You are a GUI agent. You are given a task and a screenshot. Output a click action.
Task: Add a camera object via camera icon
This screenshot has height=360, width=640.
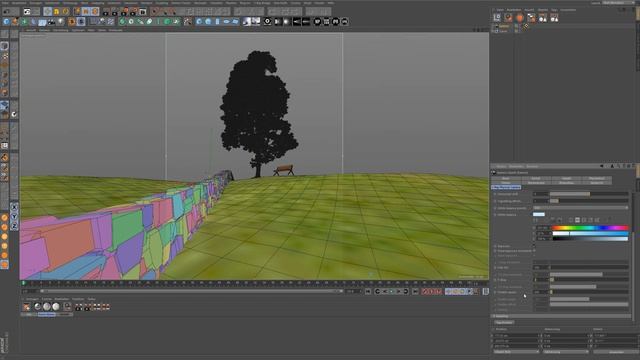(52, 22)
